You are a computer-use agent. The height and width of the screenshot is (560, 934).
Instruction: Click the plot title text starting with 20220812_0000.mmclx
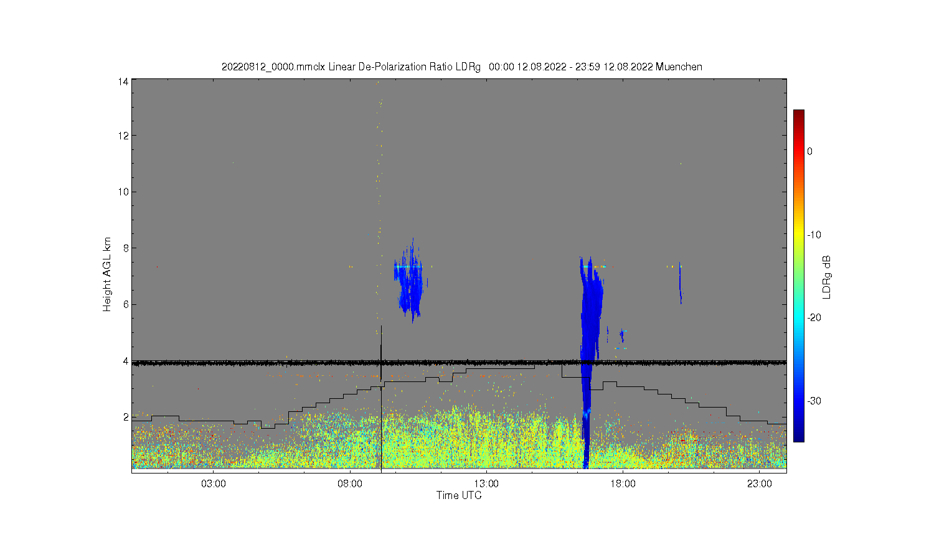[462, 67]
